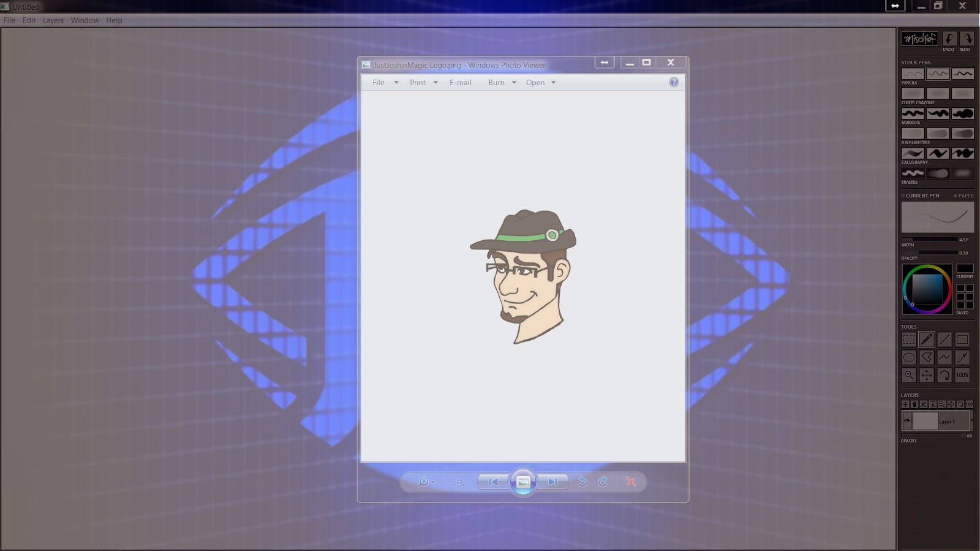The image size is (980, 551).
Task: Open the Edit menu in Mischief
Action: (29, 20)
